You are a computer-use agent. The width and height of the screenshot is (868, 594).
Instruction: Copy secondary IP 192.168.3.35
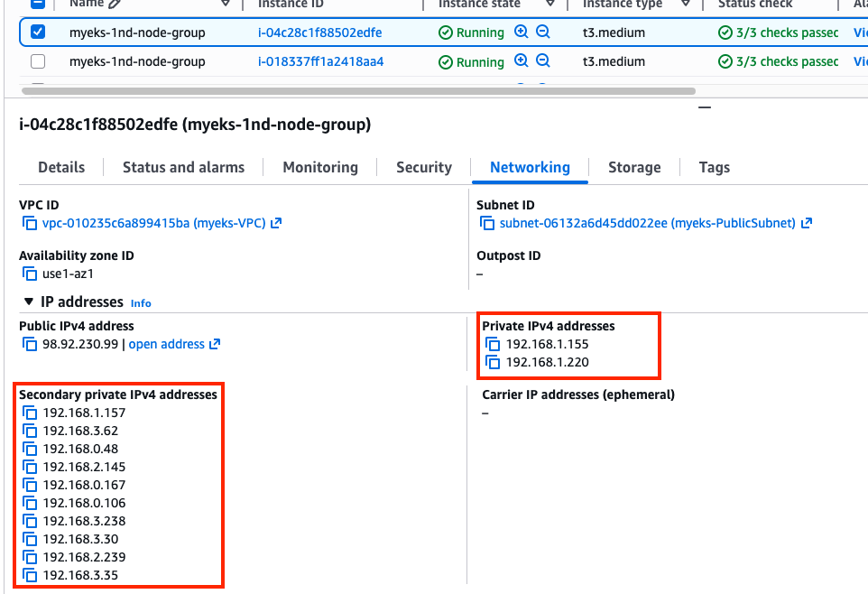pos(30,575)
